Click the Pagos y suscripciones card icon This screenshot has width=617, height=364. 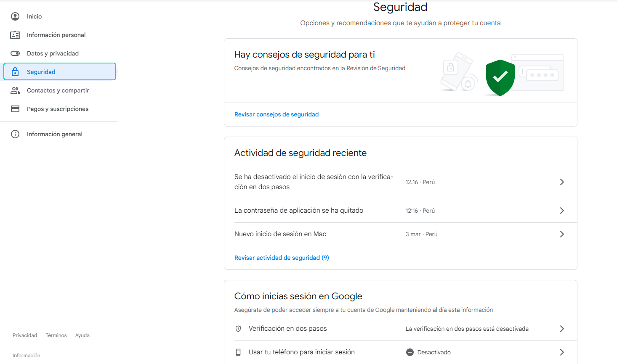(15, 109)
